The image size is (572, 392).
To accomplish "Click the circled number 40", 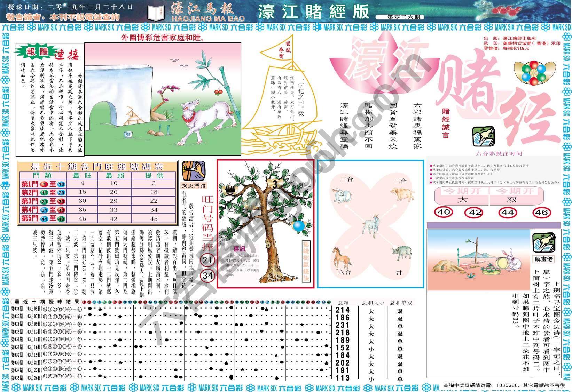I will coord(443,212).
